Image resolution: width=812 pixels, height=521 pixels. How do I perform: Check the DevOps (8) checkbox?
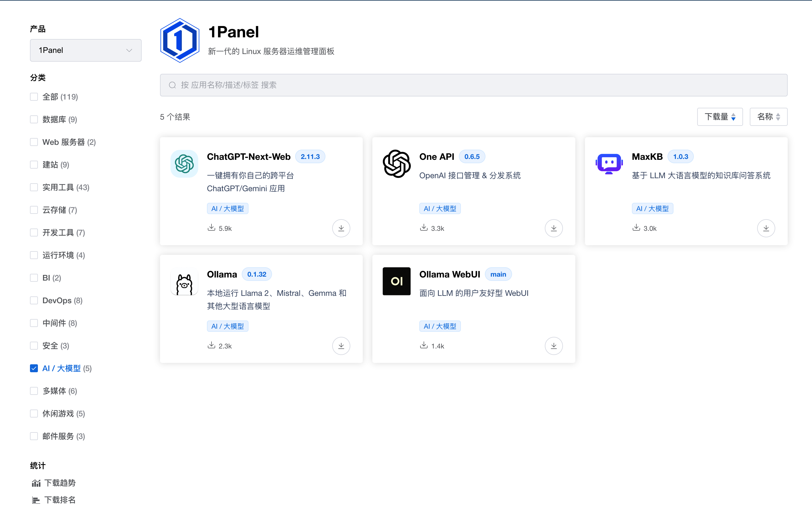tap(34, 300)
